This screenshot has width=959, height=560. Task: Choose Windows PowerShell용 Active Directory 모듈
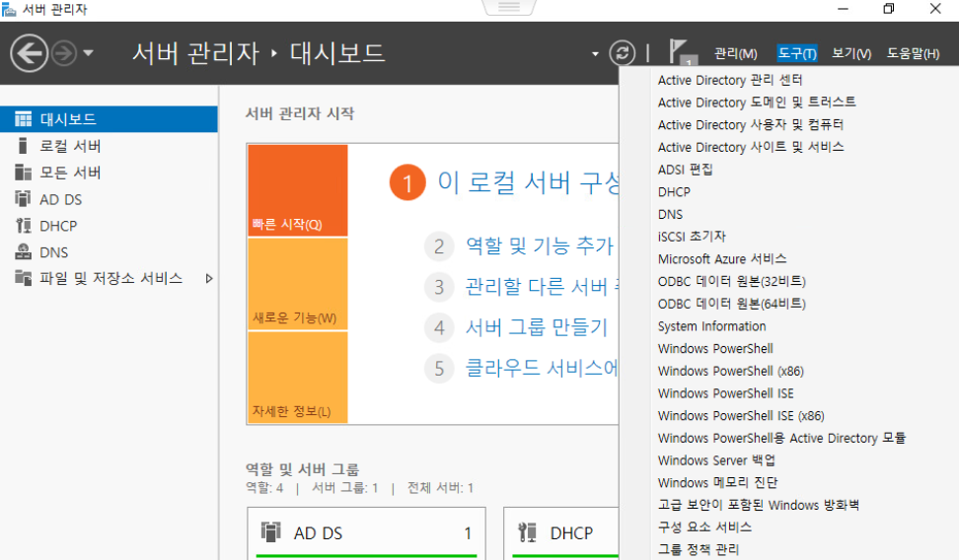781,439
